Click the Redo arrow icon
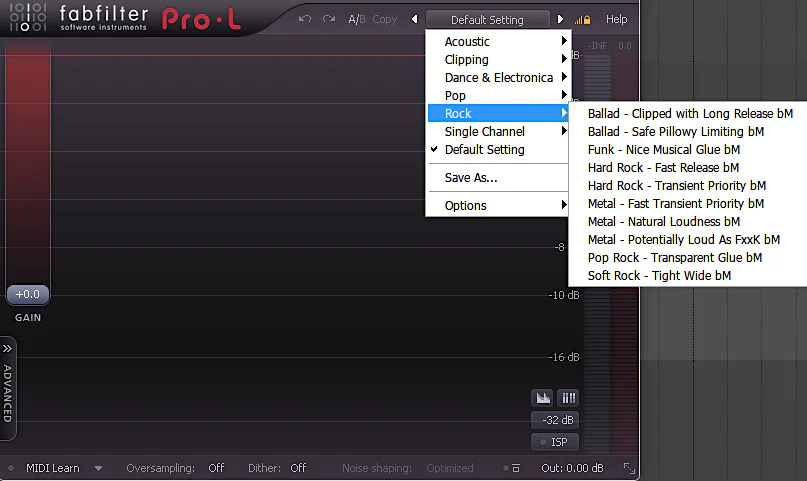The image size is (807, 481). (329, 19)
